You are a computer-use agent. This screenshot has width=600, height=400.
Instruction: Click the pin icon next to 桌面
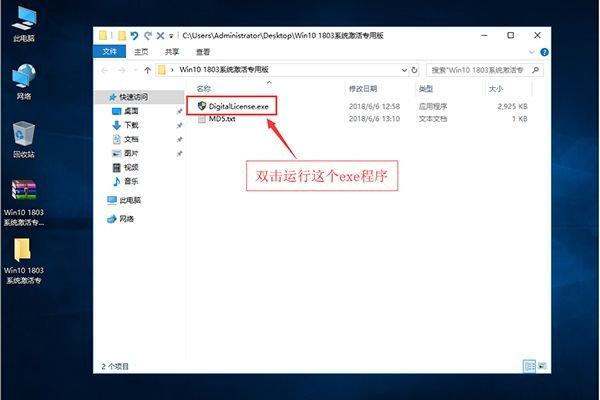coord(179,111)
